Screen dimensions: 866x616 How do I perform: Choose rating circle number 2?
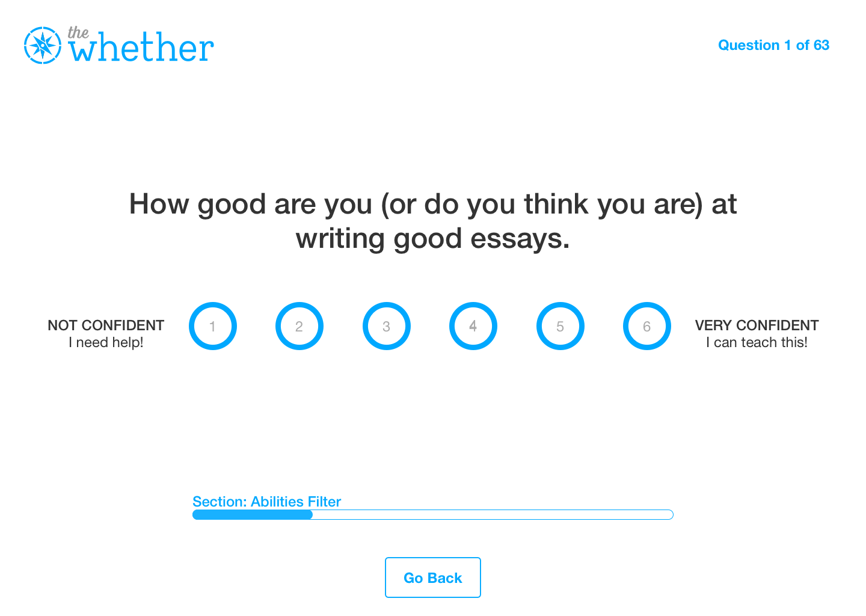click(299, 326)
